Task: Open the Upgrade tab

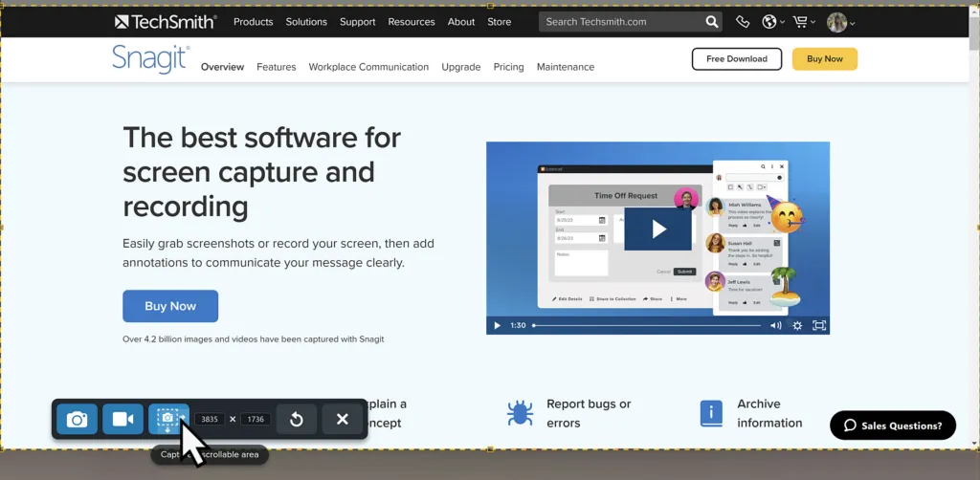Action: [461, 67]
